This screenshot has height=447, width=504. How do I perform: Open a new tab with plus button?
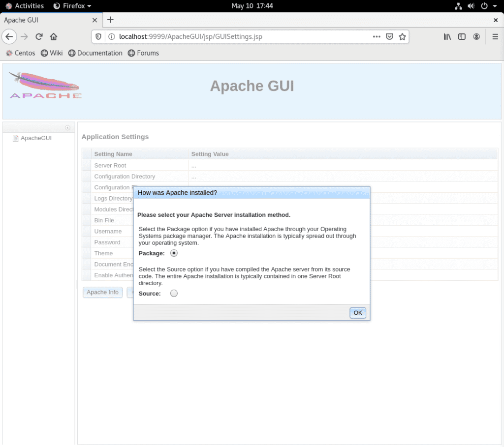click(110, 20)
